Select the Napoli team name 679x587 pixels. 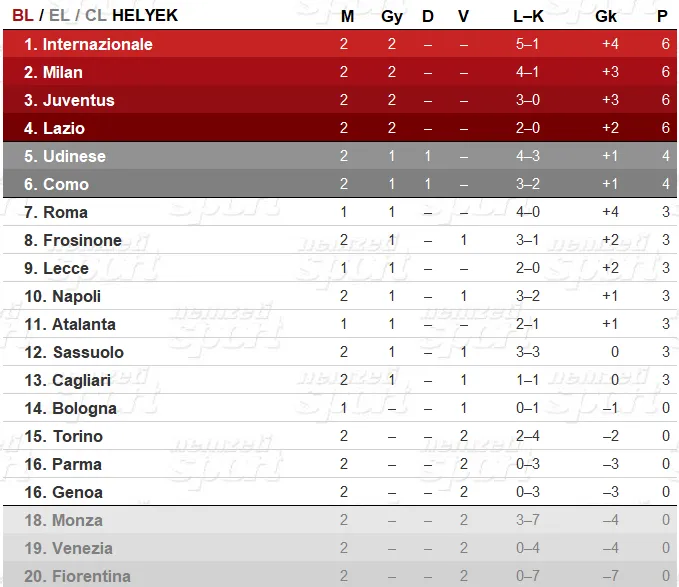coord(76,296)
